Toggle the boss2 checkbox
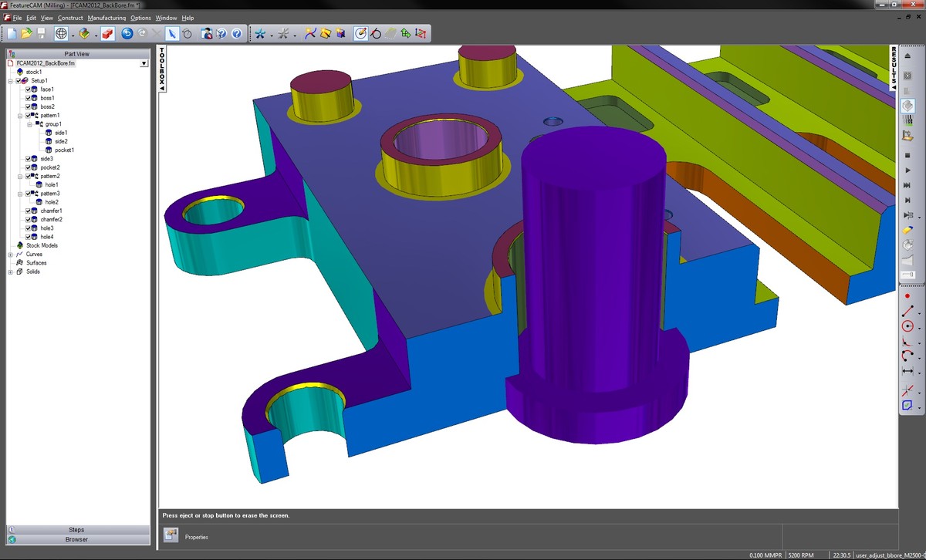 point(29,106)
